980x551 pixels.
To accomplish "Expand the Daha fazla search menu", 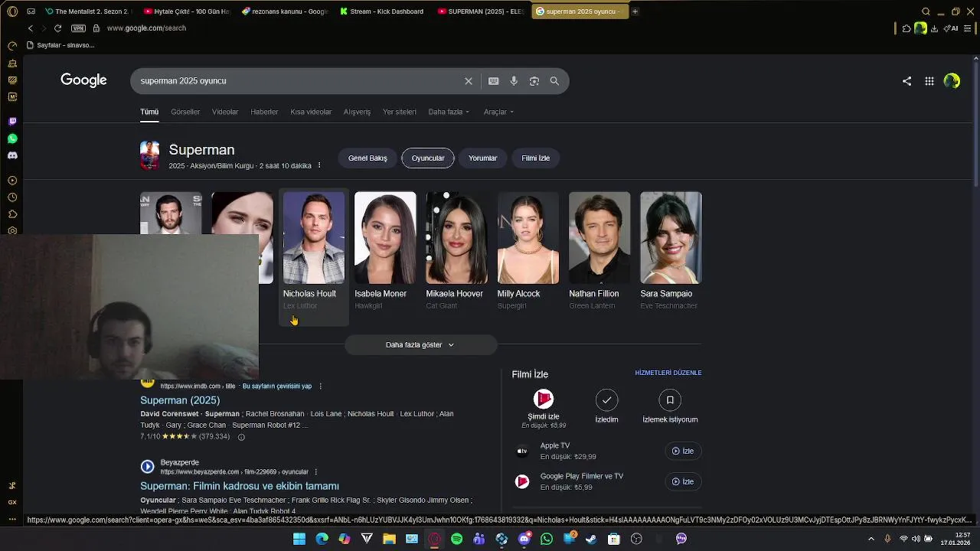I will click(449, 112).
